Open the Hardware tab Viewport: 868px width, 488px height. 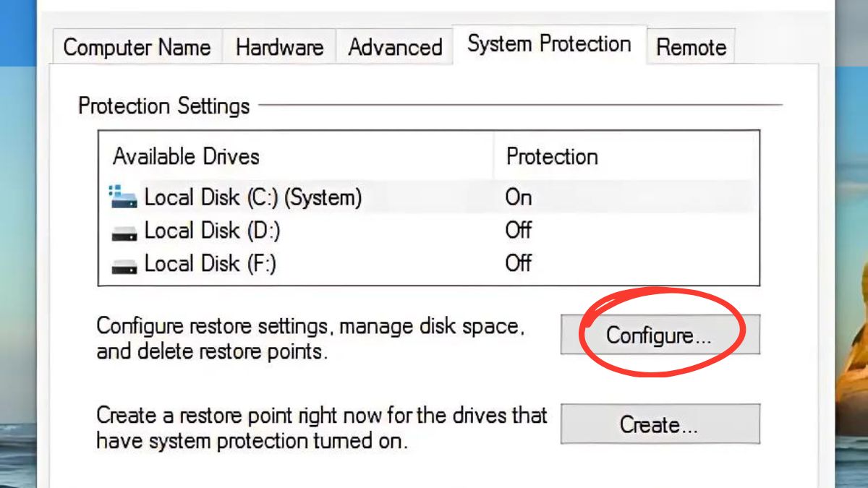pyautogui.click(x=279, y=48)
